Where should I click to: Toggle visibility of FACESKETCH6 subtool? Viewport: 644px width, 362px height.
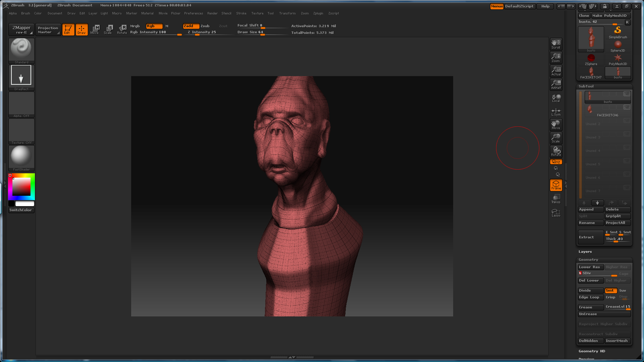point(627,107)
